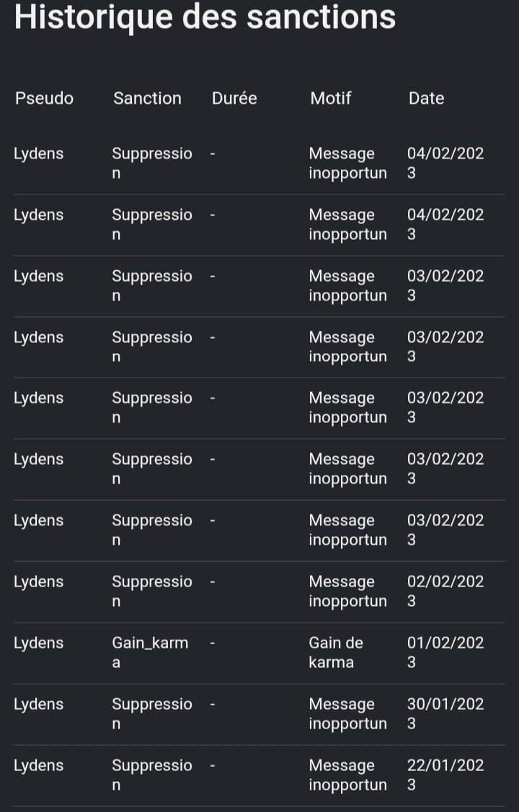The image size is (519, 812).
Task: Click Suppression in the 02/02/2023 row
Action: [152, 592]
